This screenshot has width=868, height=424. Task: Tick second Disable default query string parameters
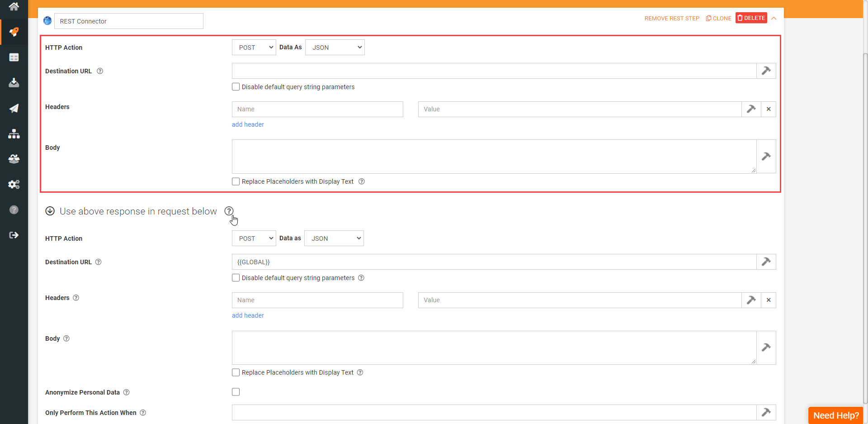click(236, 278)
